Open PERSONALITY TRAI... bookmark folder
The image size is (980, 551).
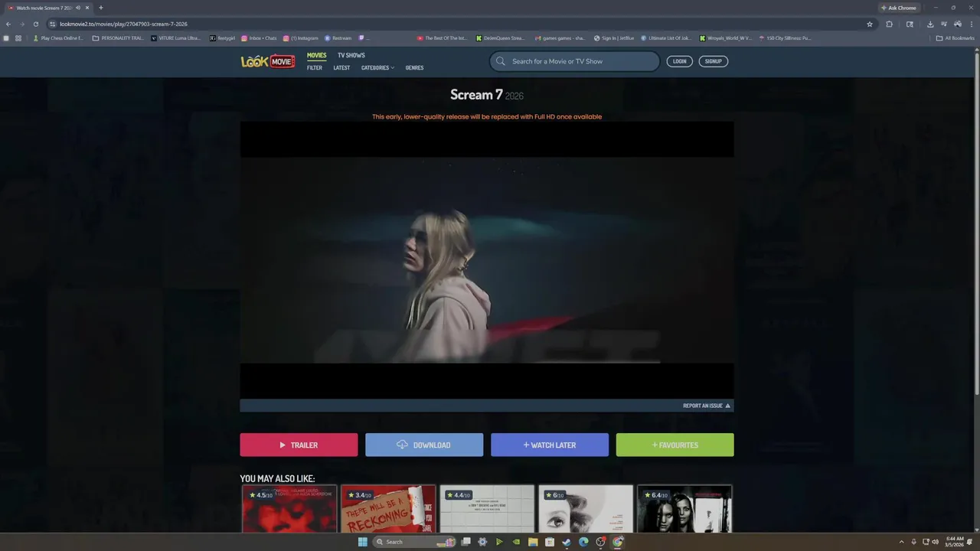(118, 37)
